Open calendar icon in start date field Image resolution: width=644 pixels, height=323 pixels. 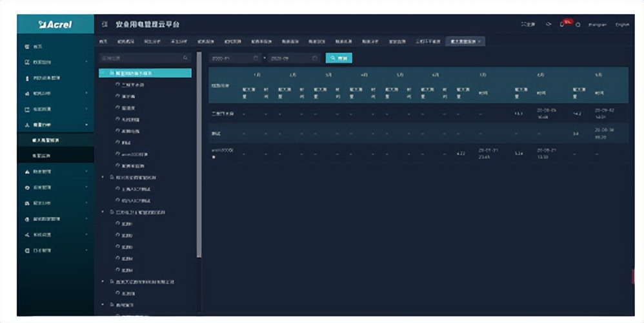coord(256,58)
